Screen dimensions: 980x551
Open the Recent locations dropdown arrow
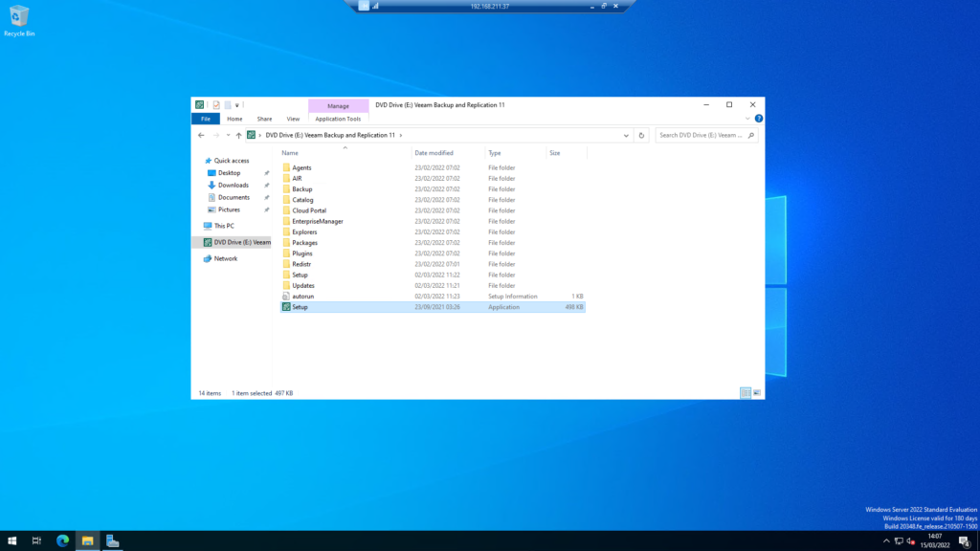(228, 135)
